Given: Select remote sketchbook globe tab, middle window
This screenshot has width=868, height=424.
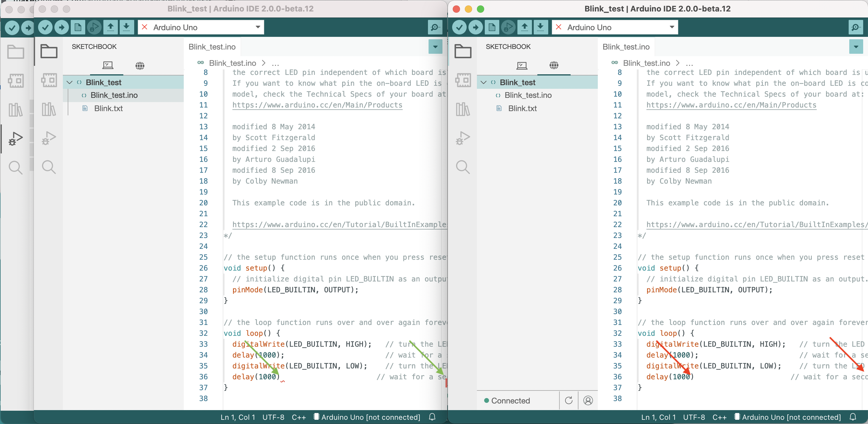Looking at the screenshot, I should click(x=140, y=65).
